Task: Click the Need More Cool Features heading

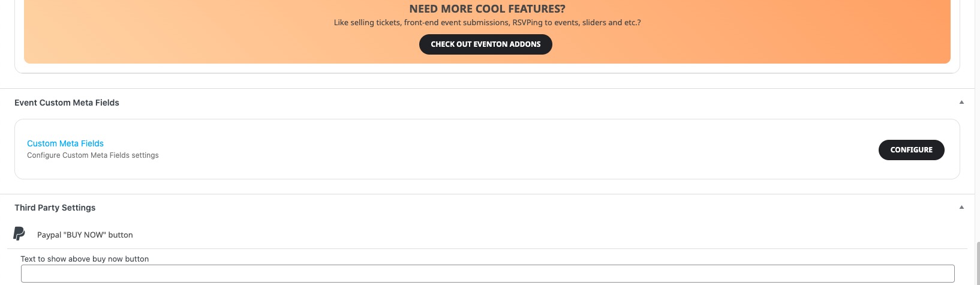Action: pos(487,9)
